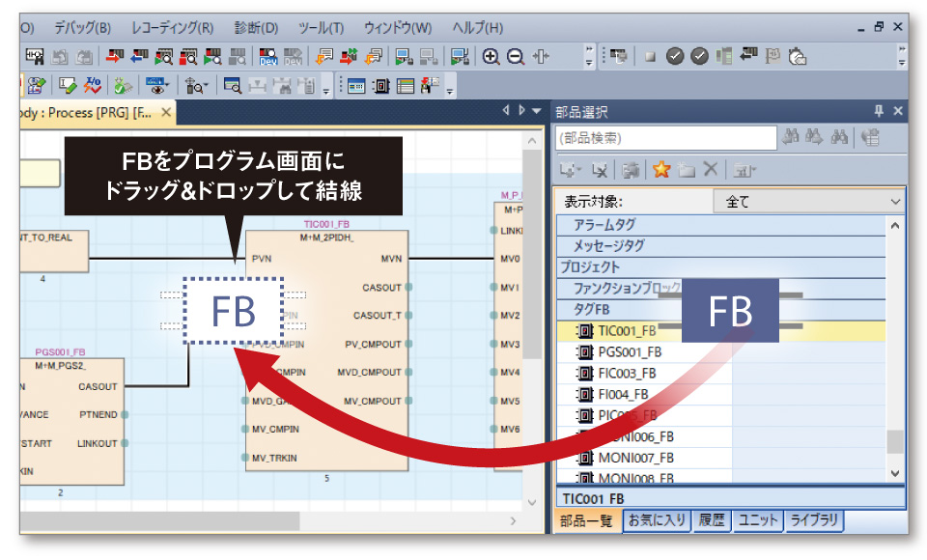This screenshot has width=927, height=560.
Task: Click the zoom out magnifier icon
Action: pyautogui.click(x=516, y=56)
